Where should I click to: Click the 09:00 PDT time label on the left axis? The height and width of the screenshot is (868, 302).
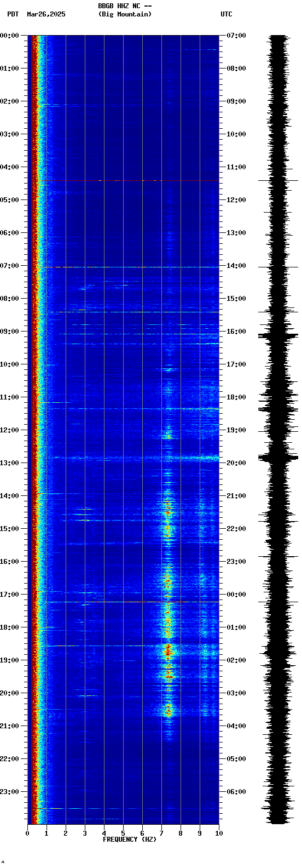coord(9,332)
